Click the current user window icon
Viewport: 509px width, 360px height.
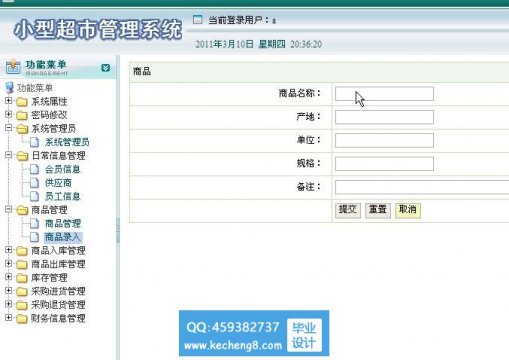(x=197, y=20)
